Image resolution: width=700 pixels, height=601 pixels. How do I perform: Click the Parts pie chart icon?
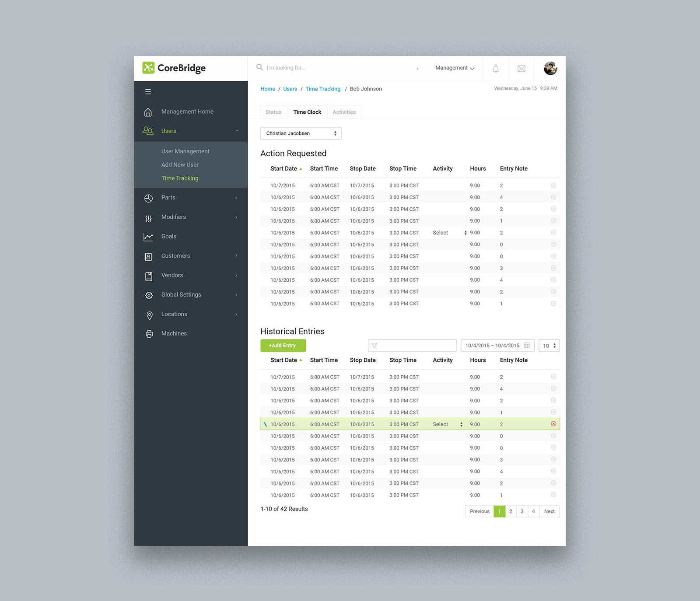tap(148, 198)
